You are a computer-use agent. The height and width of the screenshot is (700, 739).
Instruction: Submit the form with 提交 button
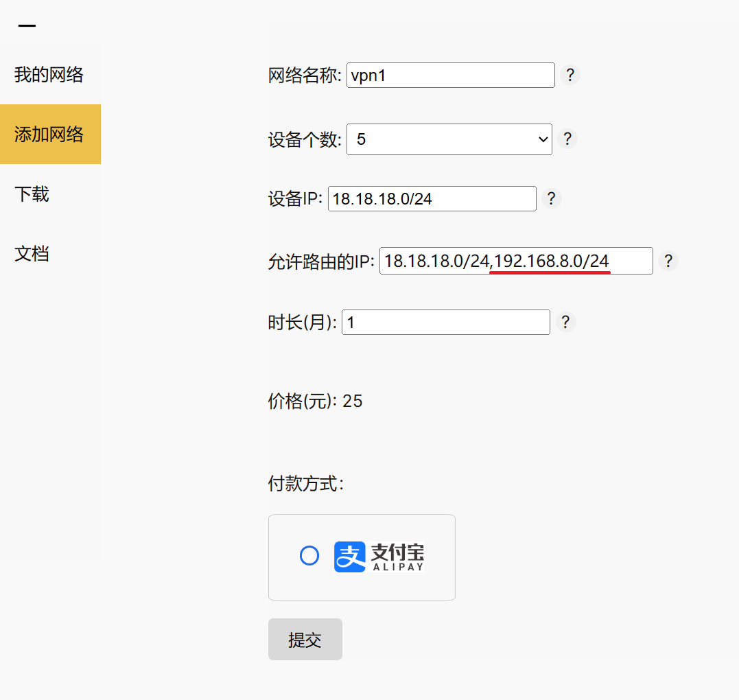[305, 639]
